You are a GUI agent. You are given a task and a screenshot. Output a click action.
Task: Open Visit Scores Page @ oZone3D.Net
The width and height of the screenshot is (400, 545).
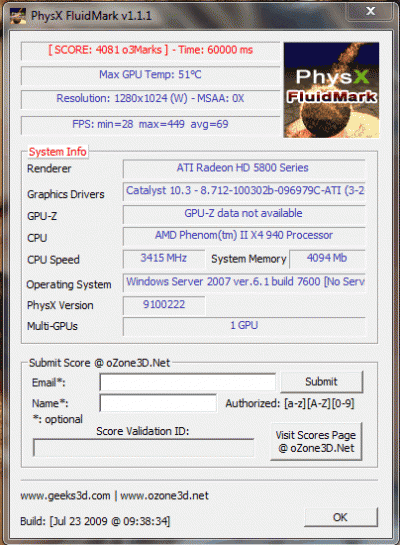tap(316, 441)
